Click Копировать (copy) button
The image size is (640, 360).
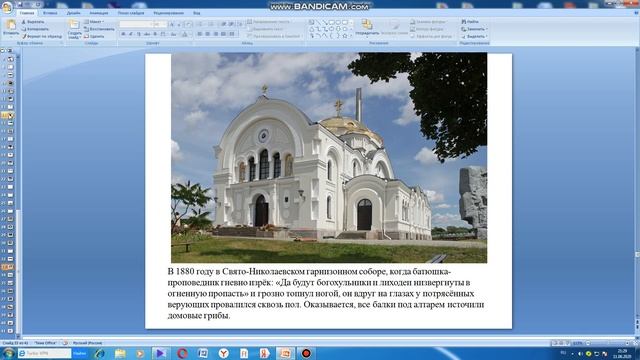click(35, 29)
